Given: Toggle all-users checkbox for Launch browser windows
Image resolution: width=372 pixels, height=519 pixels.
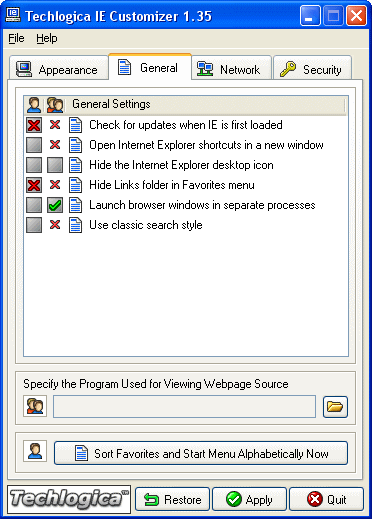Looking at the screenshot, I should [x=55, y=205].
